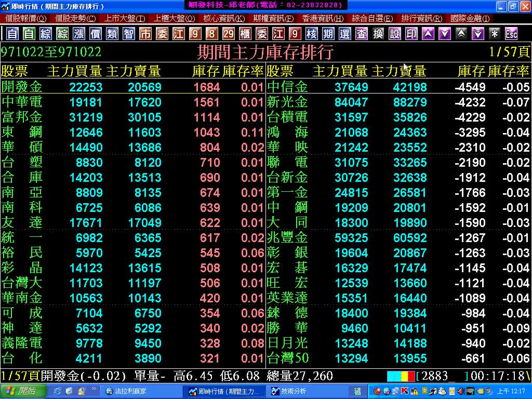Image resolution: width=532 pixels, height=399 pixels.
Task: Click the black double up-arrow icon
Action: coord(461,34)
